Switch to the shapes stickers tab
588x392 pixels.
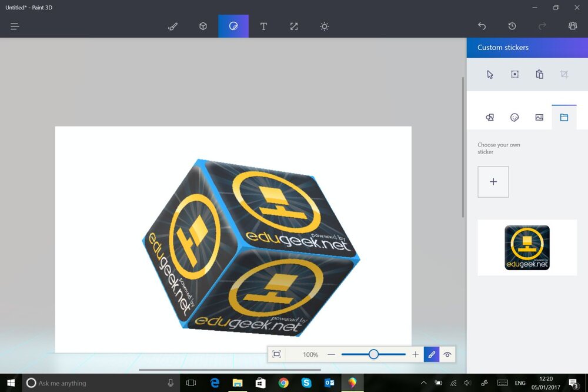tap(490, 118)
